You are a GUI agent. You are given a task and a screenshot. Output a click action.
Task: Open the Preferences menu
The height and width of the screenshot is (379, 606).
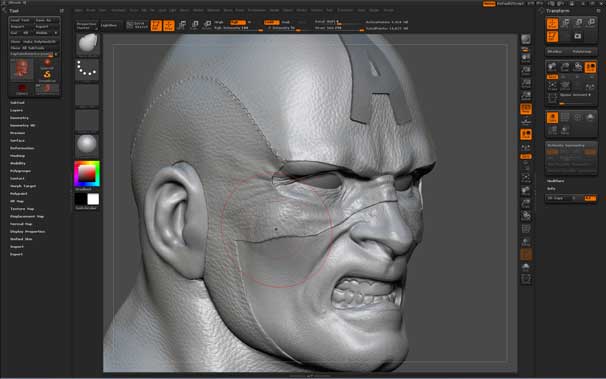[x=257, y=10]
